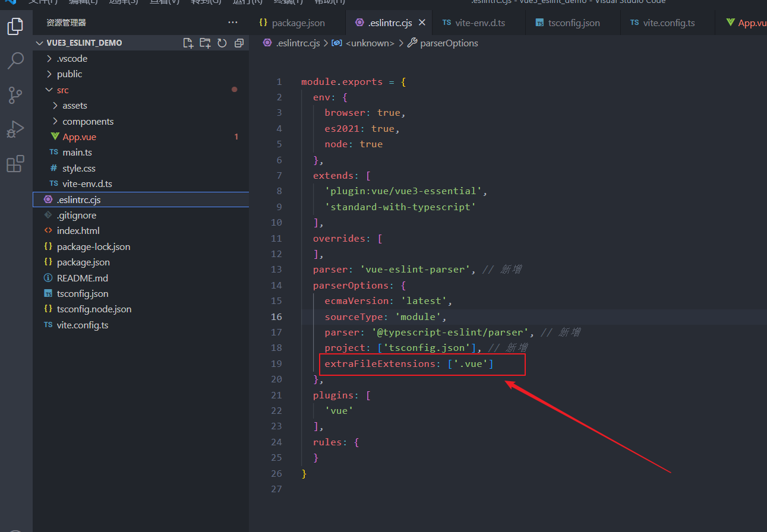Open package-lock.json in the file tree

[141, 246]
